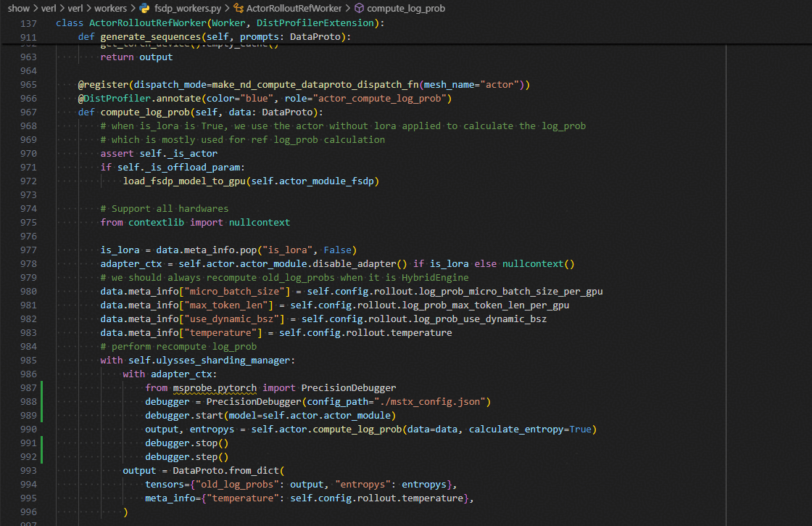The image size is (812, 526).
Task: Click the class symbol icon before ActorRolloutRefWorker breadcrumb
Action: click(239, 8)
